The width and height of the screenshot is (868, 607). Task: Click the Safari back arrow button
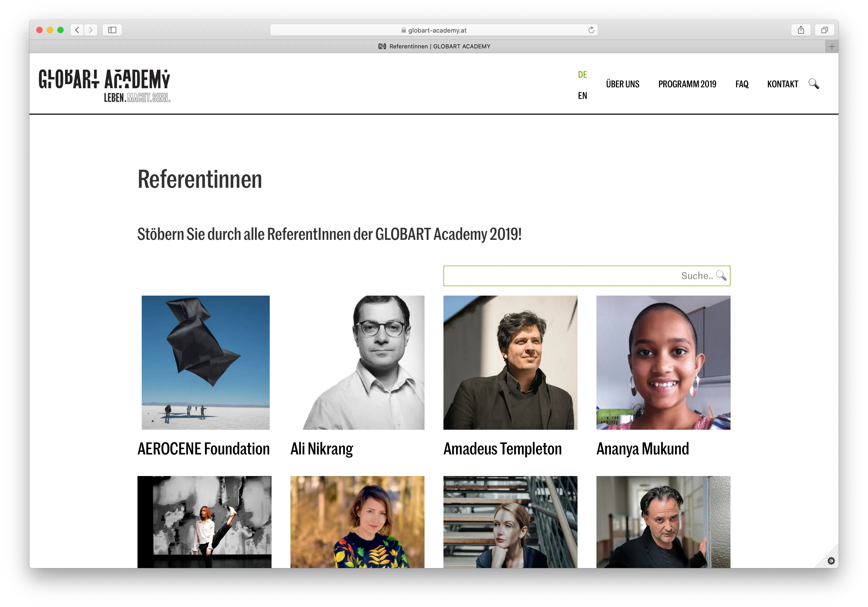click(77, 30)
